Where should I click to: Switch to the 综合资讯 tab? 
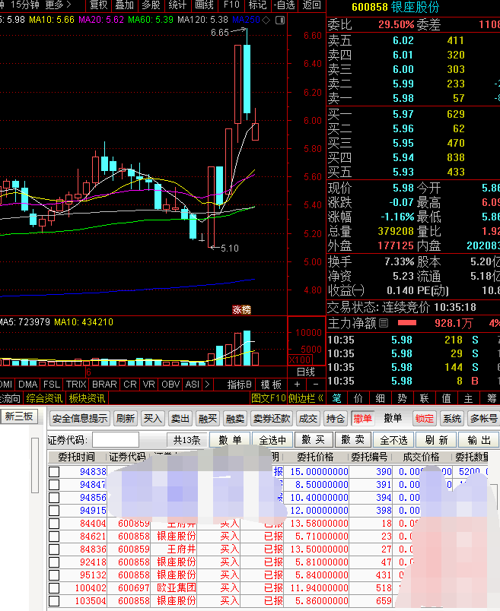pos(44,398)
